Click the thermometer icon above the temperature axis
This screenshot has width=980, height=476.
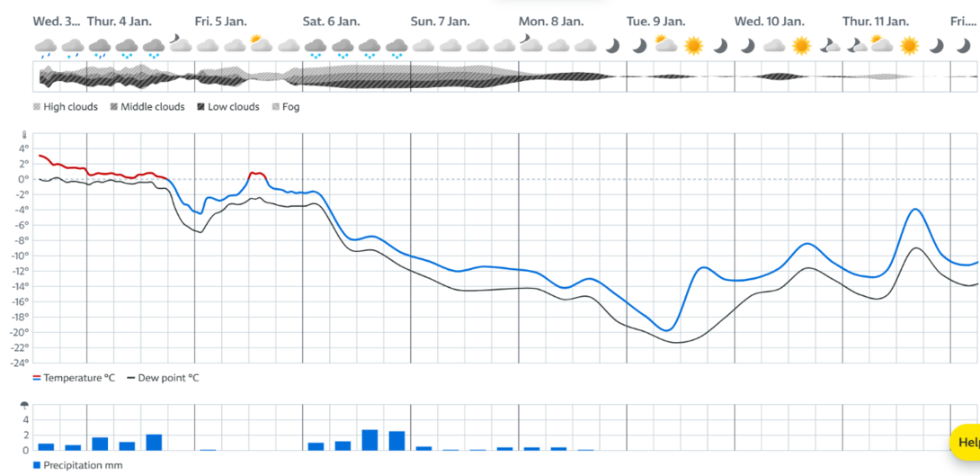(24, 135)
